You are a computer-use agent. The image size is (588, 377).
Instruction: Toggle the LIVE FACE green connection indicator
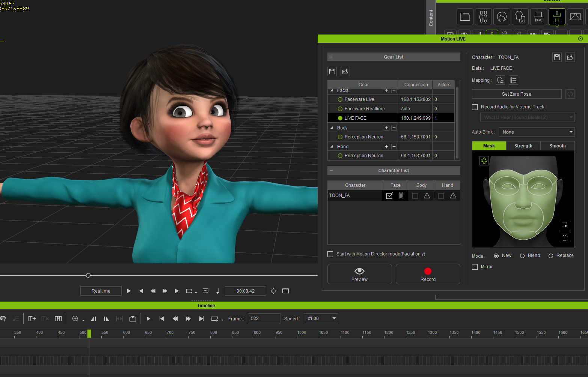click(x=340, y=118)
